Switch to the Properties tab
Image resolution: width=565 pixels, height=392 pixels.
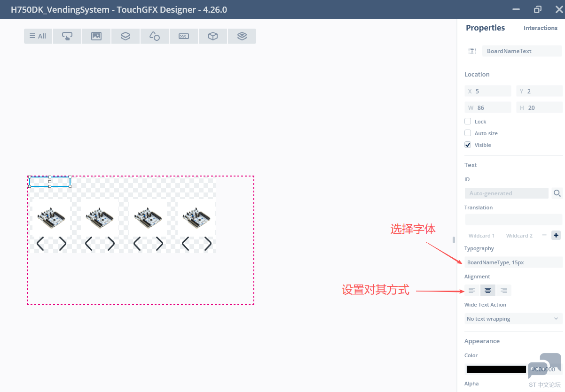[485, 28]
